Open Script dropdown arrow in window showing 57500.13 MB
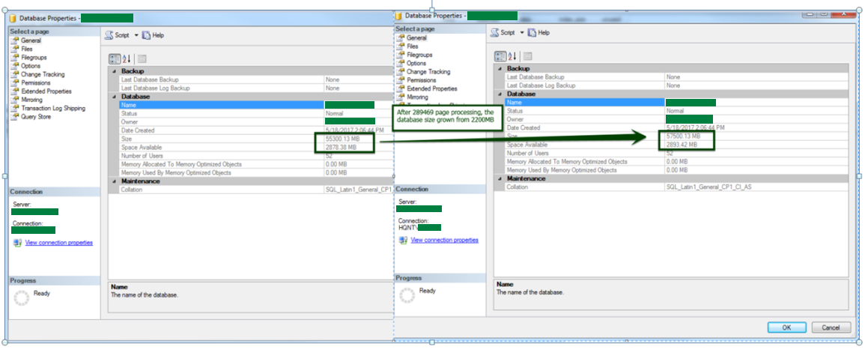Image resolution: width=868 pixels, height=353 pixels. click(521, 33)
